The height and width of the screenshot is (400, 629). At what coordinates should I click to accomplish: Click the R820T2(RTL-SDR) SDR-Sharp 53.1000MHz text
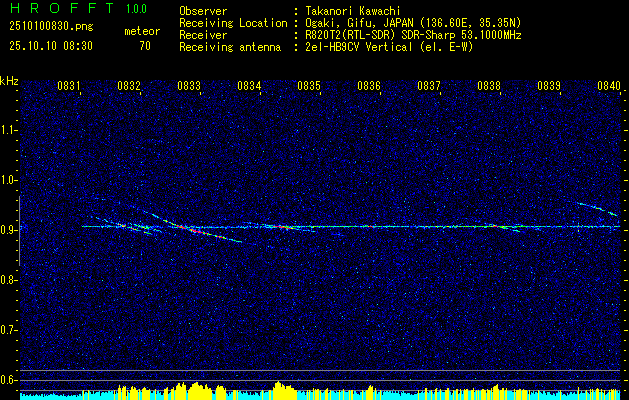413,35
